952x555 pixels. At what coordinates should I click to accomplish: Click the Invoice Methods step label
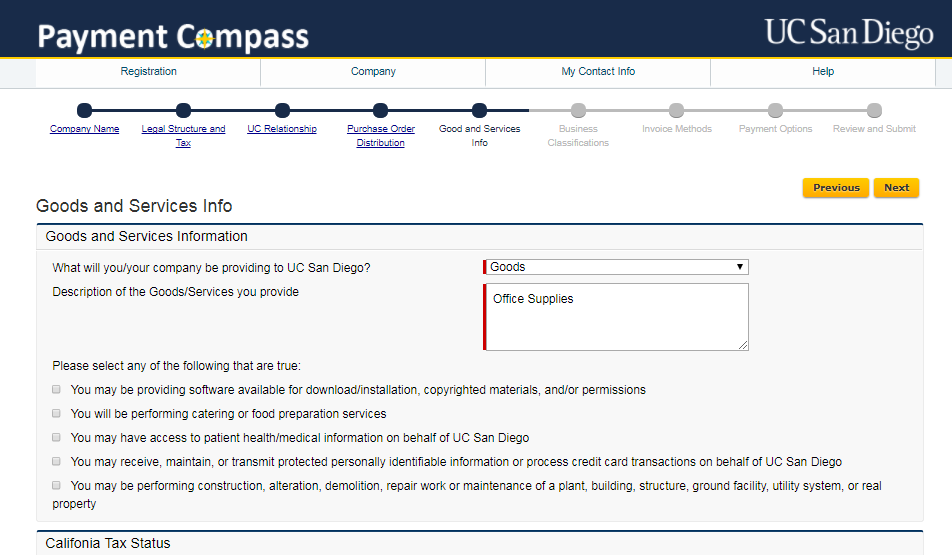coord(677,129)
